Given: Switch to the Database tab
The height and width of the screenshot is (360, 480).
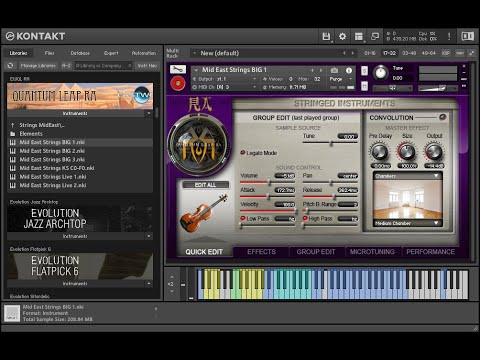Looking at the screenshot, I should [x=80, y=53].
